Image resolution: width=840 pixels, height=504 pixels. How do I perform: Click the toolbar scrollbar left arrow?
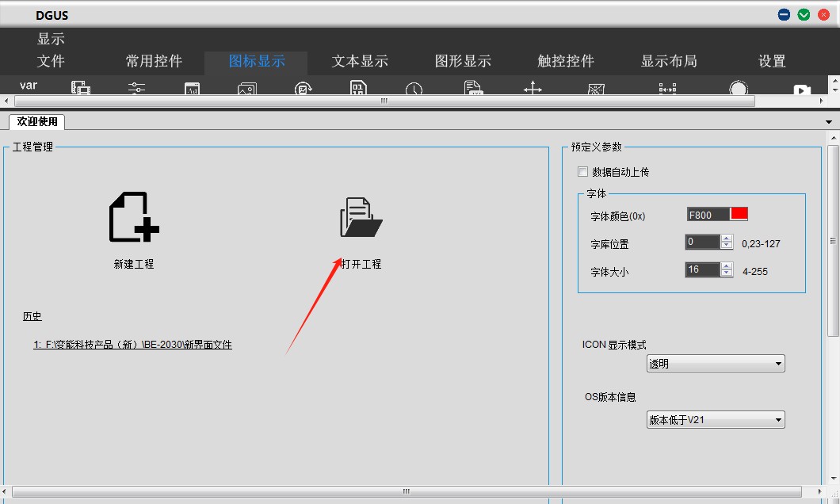[6, 101]
